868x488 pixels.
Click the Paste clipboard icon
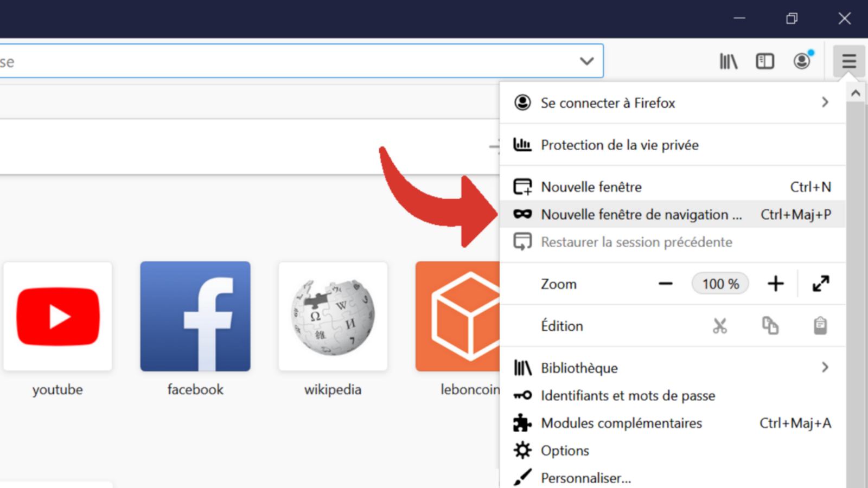point(820,325)
